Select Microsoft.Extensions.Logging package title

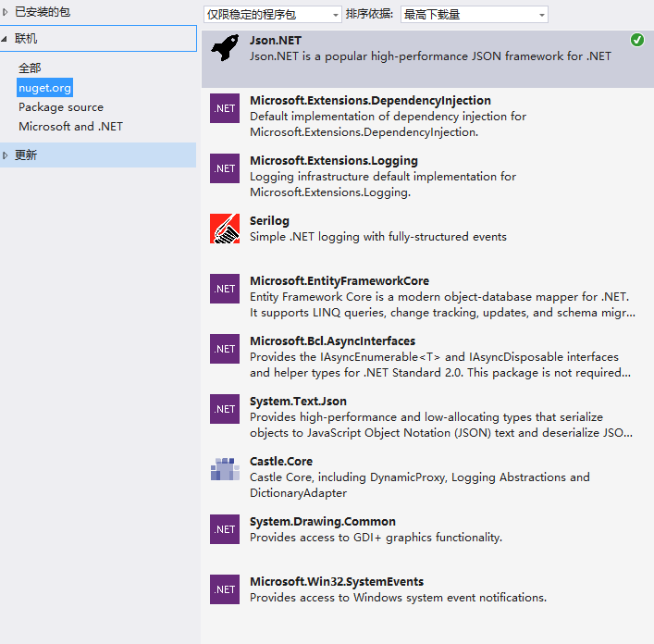pyautogui.click(x=334, y=161)
